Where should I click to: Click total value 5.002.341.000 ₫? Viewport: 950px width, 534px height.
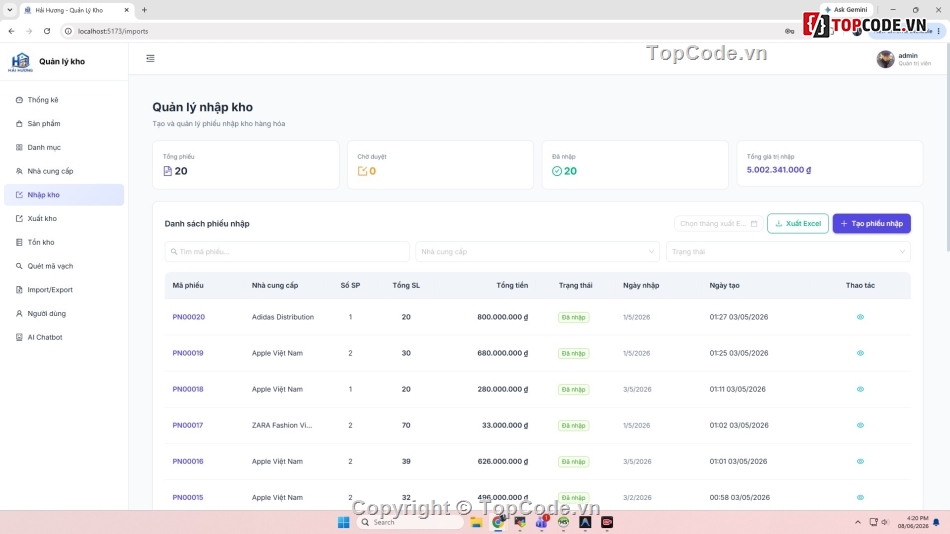pyautogui.click(x=779, y=170)
